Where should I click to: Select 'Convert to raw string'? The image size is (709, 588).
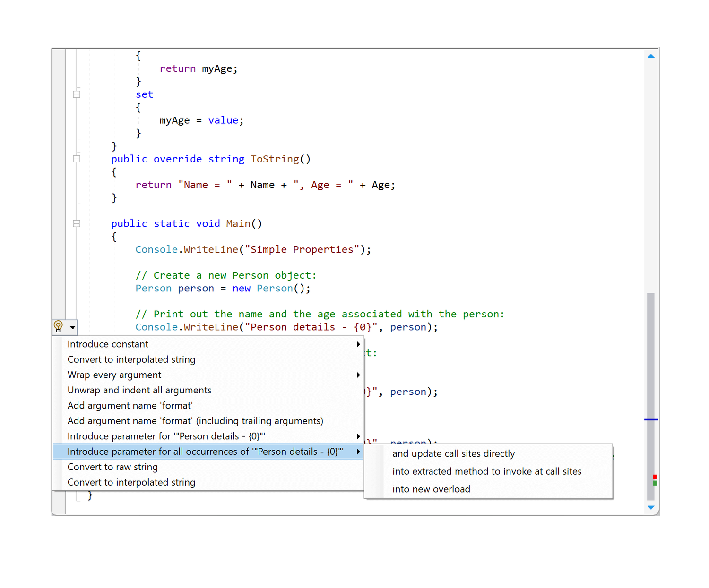[x=112, y=467]
